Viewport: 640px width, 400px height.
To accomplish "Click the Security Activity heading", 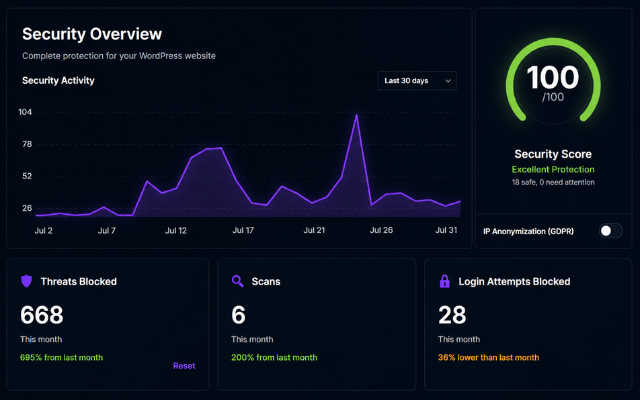I will point(58,80).
